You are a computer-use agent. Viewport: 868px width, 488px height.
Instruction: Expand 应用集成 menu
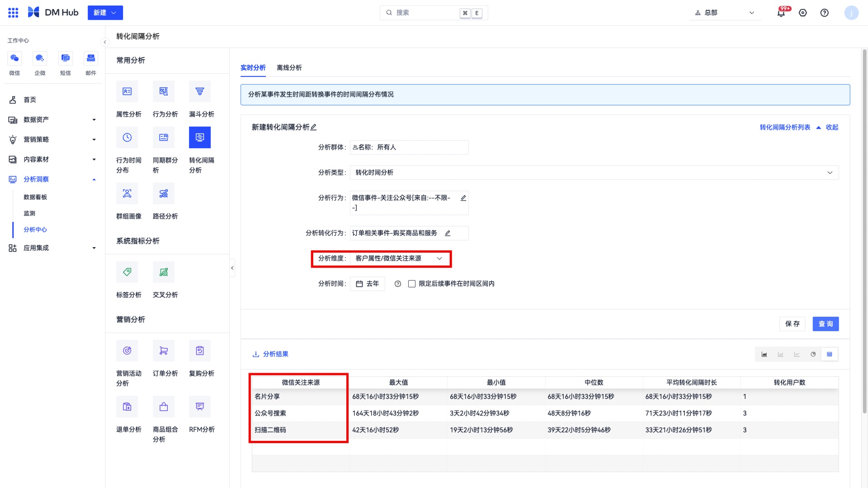tap(52, 248)
